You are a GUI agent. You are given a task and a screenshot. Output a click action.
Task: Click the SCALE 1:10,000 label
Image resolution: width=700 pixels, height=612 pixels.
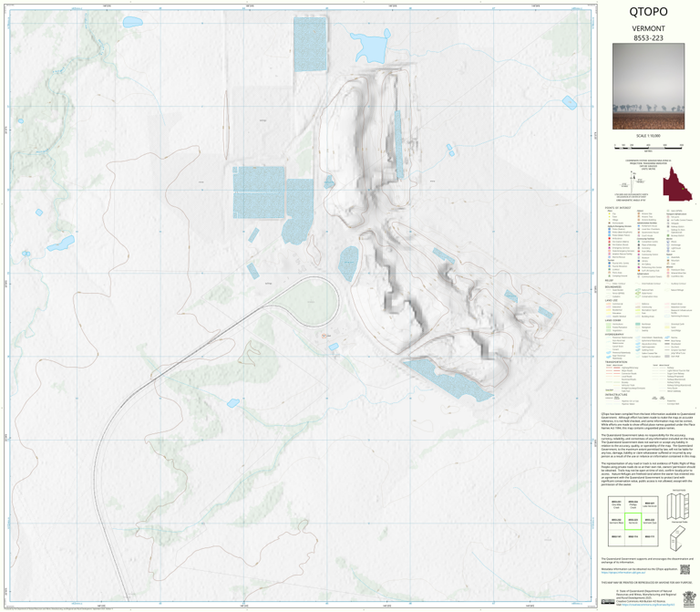point(648,136)
